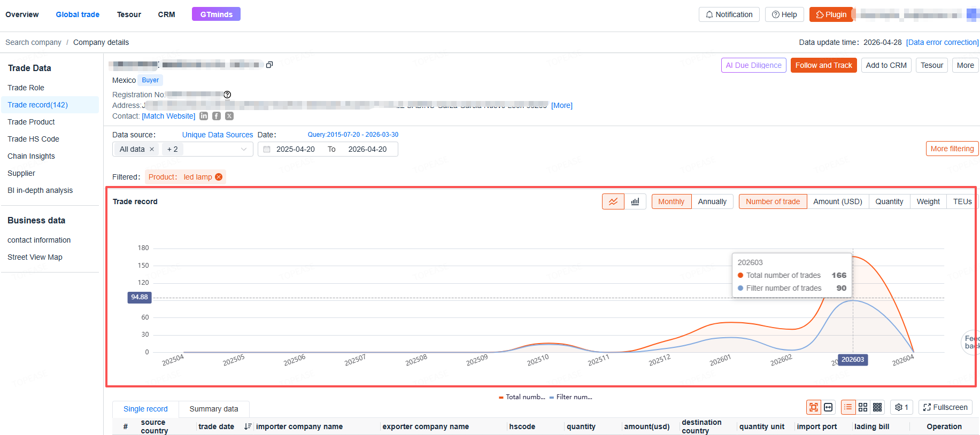Click Tesour button beside Add to CRM

point(932,65)
